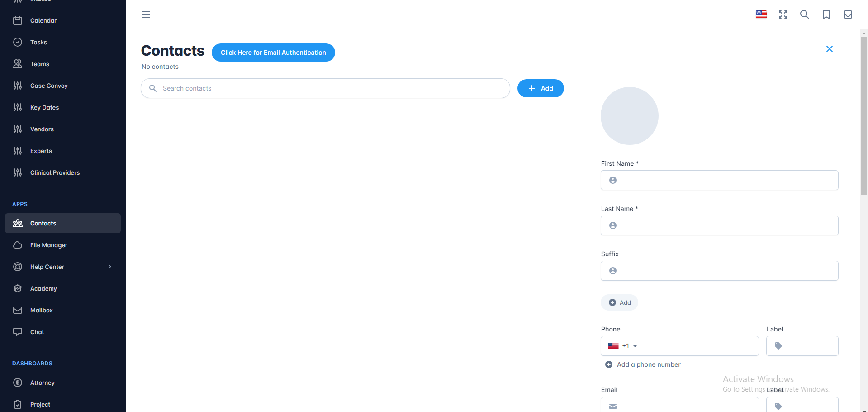Click the First Name input field
Screen dimensions: 868x412
tap(719, 180)
